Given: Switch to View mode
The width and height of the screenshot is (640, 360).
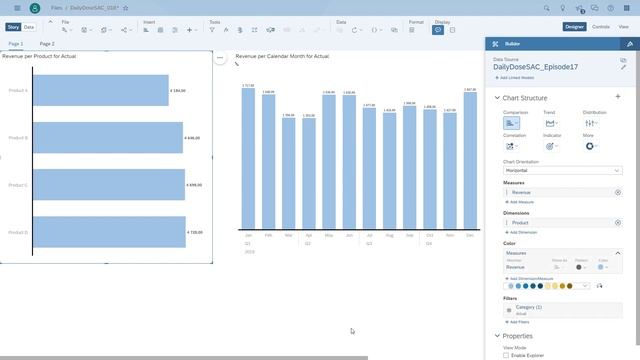Looking at the screenshot, I should tap(624, 27).
